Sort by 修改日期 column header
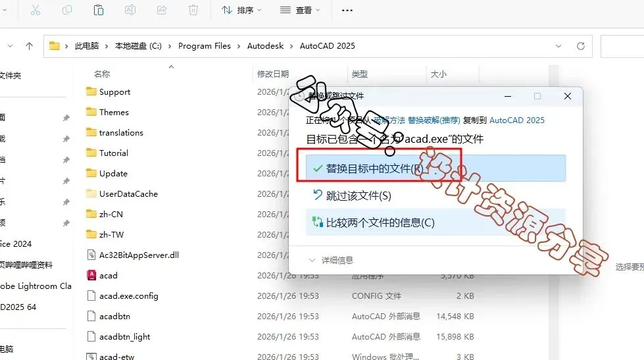Image resolution: width=644 pixels, height=360 pixels. pos(273,74)
